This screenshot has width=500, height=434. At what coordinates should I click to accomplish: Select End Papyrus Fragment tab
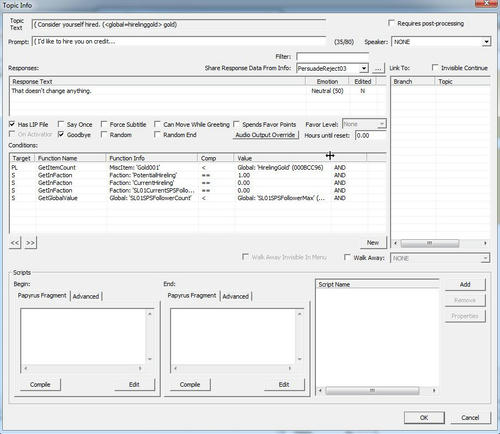pyautogui.click(x=192, y=296)
